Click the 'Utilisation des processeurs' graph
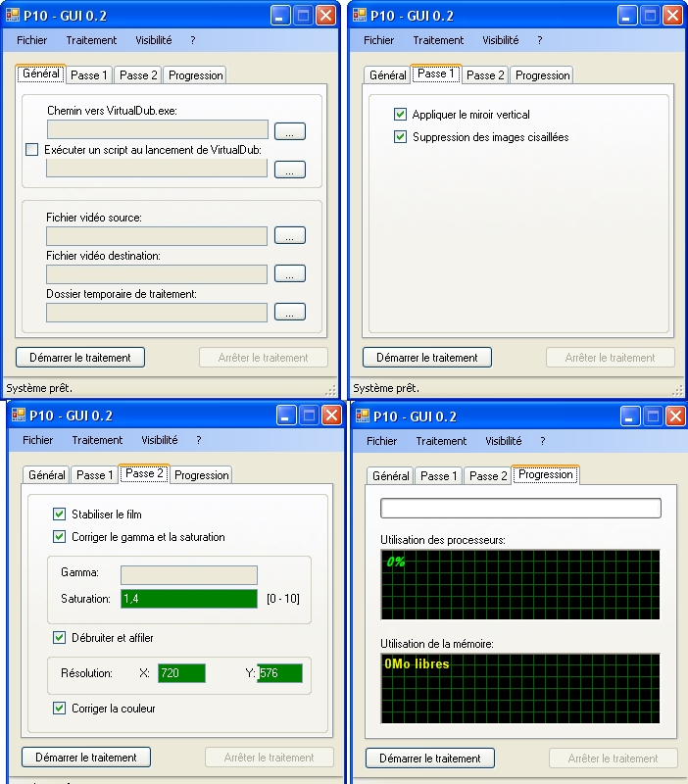The image size is (688, 784). [520, 584]
